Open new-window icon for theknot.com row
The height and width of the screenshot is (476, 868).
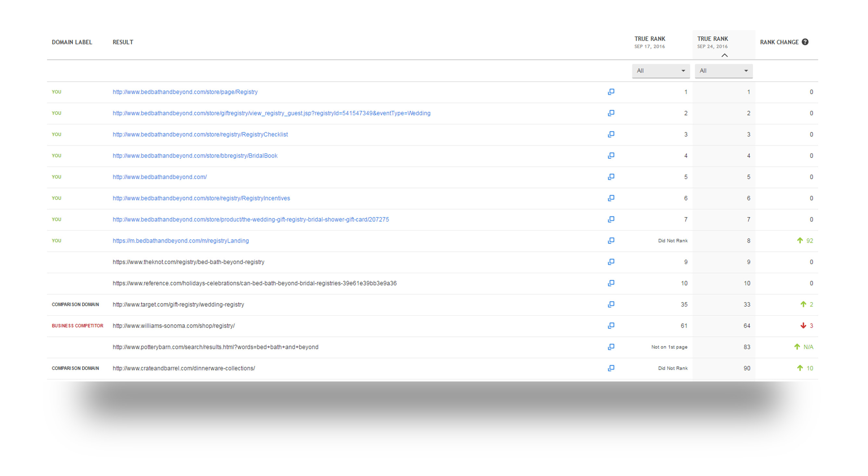(611, 262)
